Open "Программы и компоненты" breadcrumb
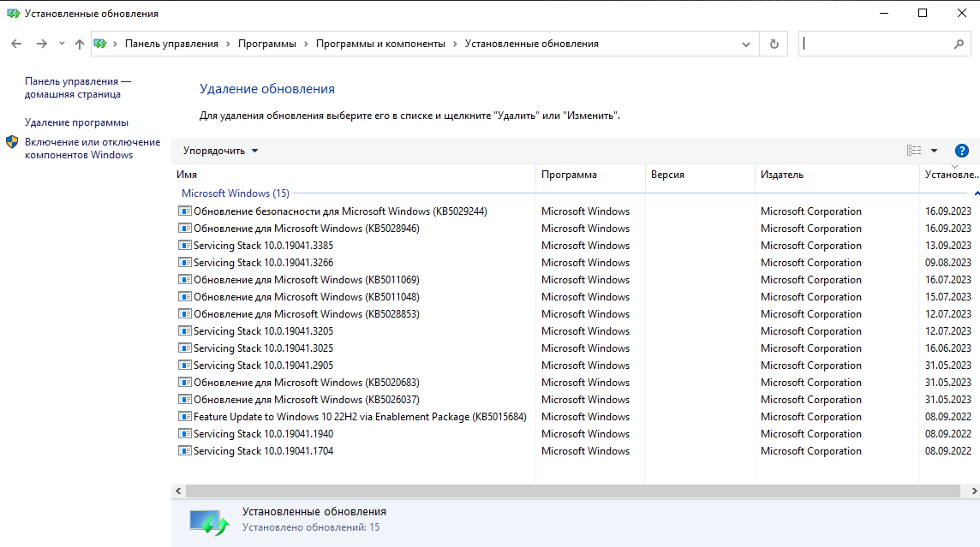The height and width of the screenshot is (547, 980). click(380, 44)
